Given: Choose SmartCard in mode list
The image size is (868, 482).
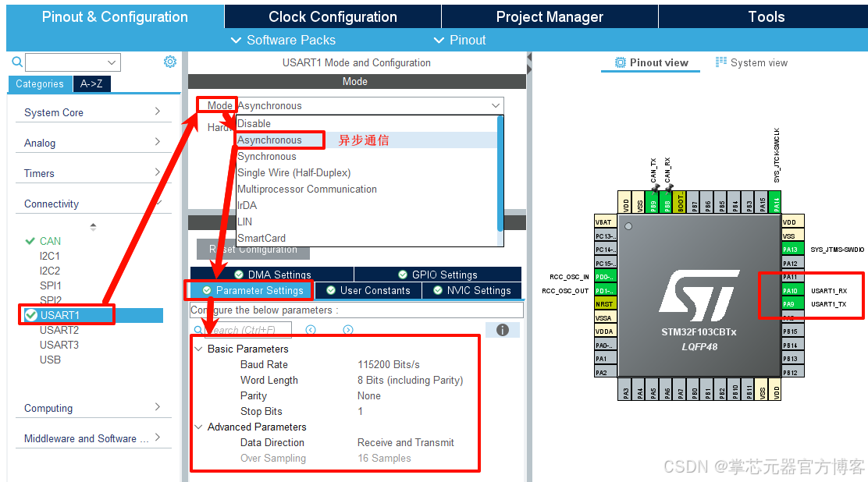Looking at the screenshot, I should point(367,238).
